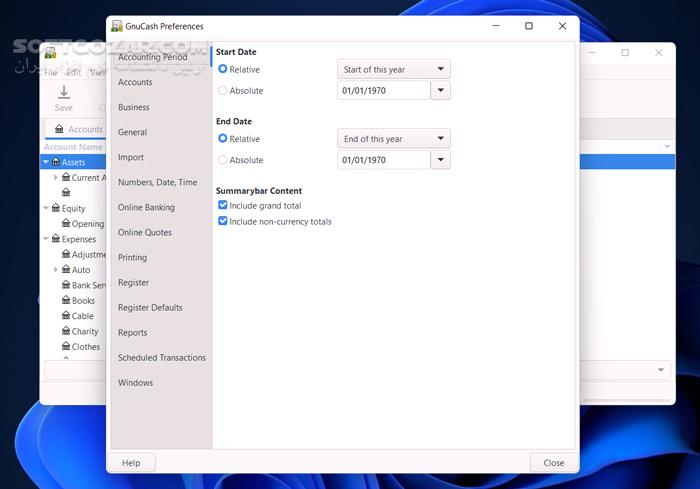
Task: Click the Books account icon
Action: [66, 301]
